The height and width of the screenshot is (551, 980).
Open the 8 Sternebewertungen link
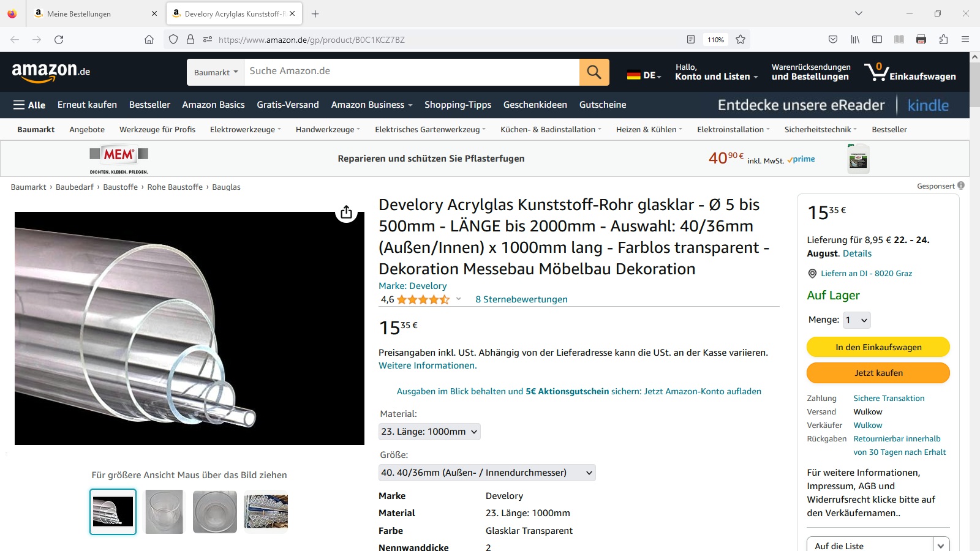point(521,299)
